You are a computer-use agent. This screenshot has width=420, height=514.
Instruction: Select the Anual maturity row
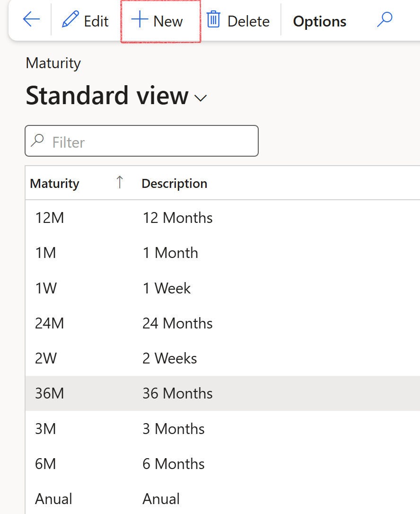pyautogui.click(x=53, y=499)
